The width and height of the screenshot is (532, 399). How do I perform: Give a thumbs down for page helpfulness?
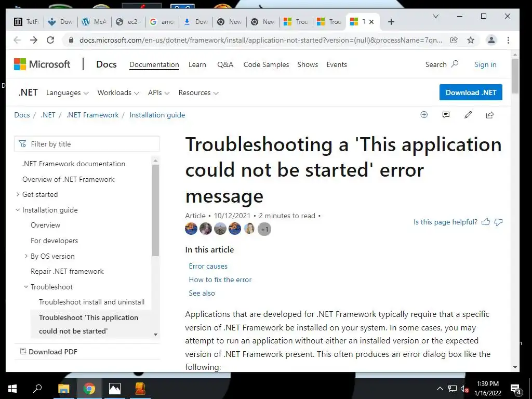[498, 222]
